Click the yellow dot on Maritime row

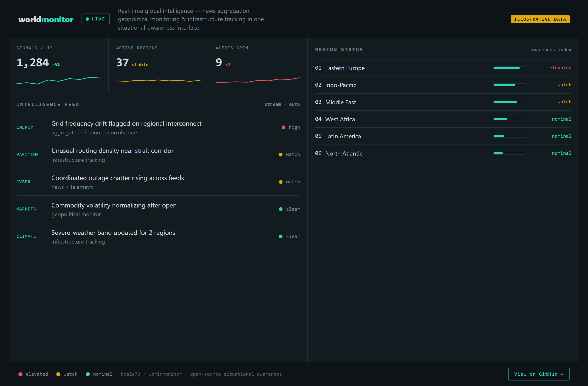point(281,155)
